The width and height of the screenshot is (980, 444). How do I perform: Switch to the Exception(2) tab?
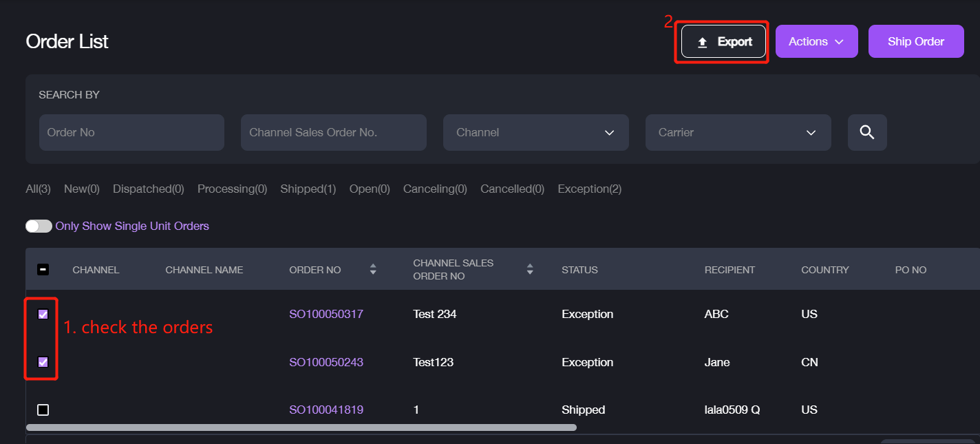point(590,189)
